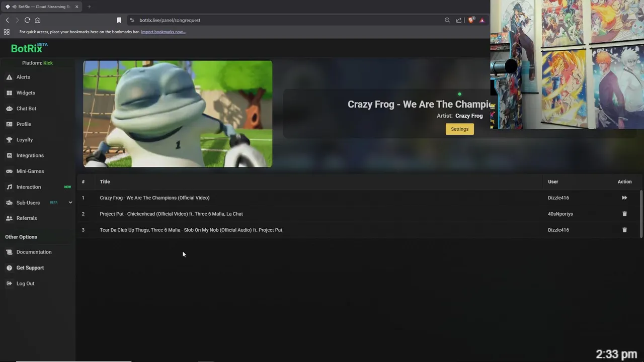Delete the Project Pat Chickenhead request
Image resolution: width=644 pixels, height=362 pixels.
click(x=624, y=214)
